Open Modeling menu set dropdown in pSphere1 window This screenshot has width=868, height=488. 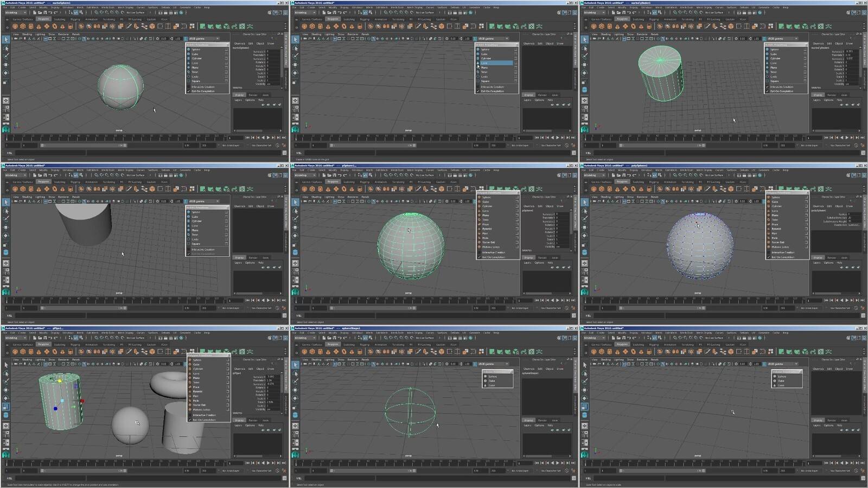[x=305, y=175]
